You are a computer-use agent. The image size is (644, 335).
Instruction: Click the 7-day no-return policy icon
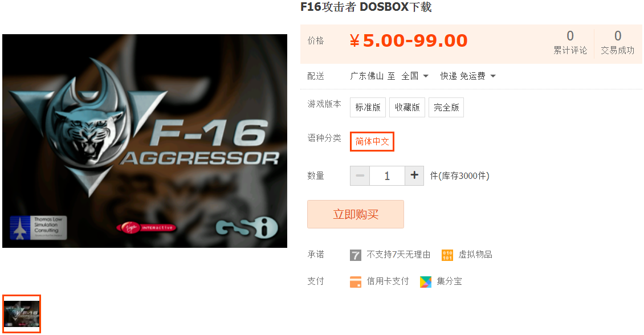(355, 255)
